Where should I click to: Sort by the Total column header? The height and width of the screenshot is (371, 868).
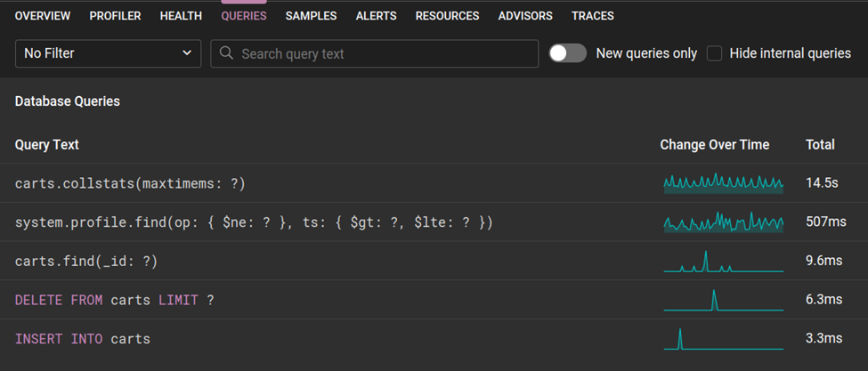pos(820,144)
